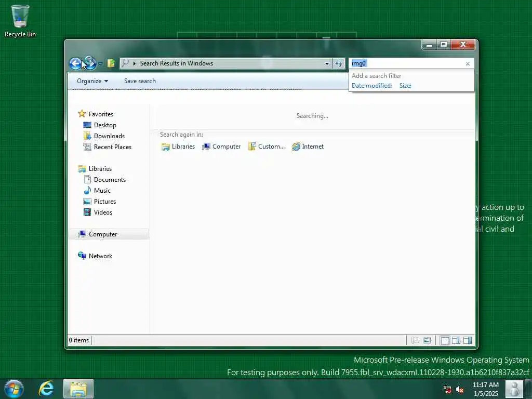The width and height of the screenshot is (532, 399).
Task: Click the muted volume tray icon
Action: [x=460, y=389]
